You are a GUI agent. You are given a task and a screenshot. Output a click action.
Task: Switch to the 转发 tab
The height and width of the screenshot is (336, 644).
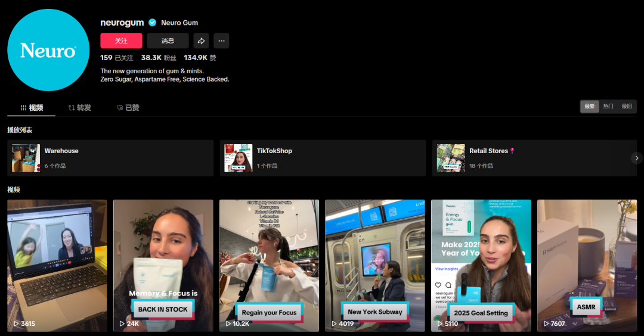tap(80, 108)
